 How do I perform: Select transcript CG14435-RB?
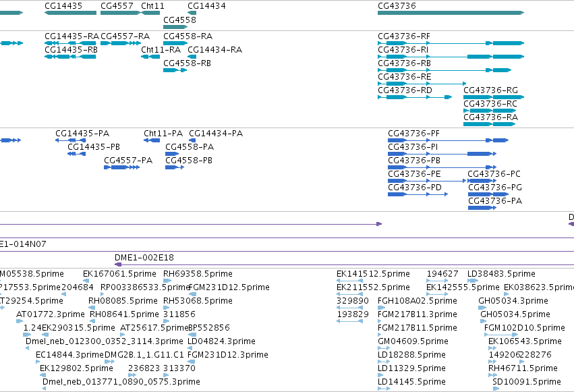pos(70,57)
